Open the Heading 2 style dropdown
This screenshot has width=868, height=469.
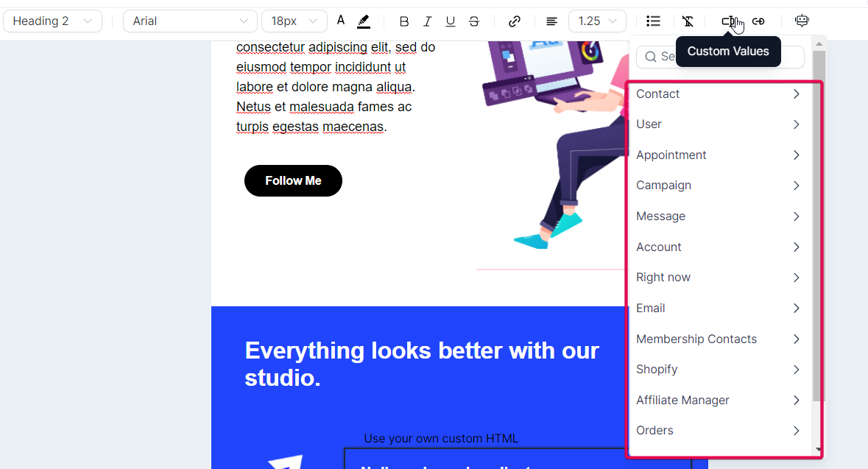tap(52, 21)
